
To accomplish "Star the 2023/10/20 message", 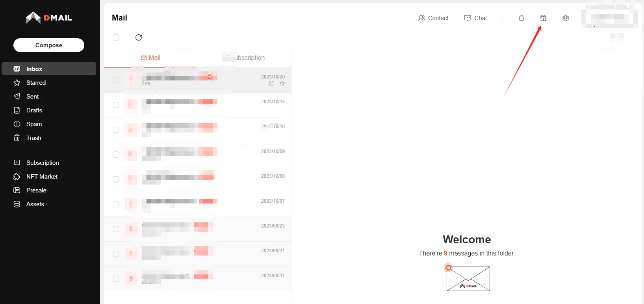I will coord(282,83).
